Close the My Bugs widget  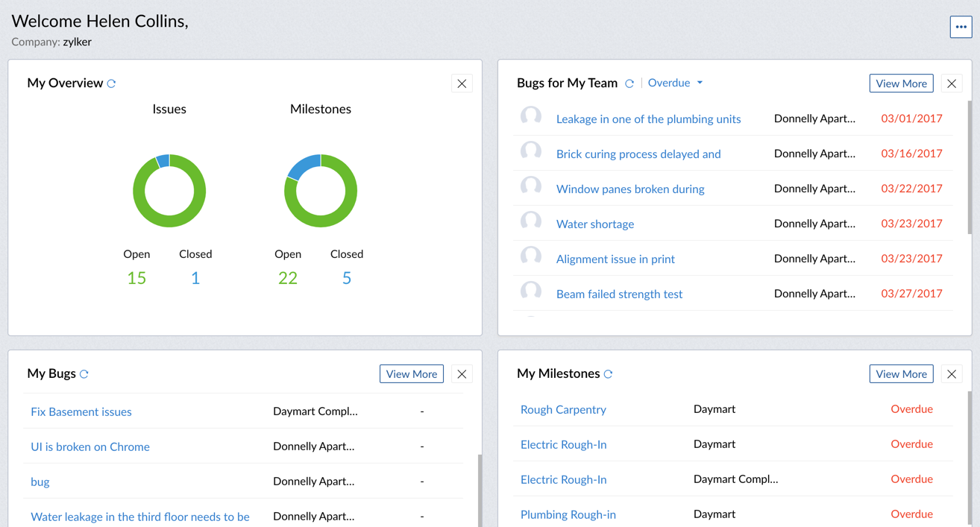462,374
